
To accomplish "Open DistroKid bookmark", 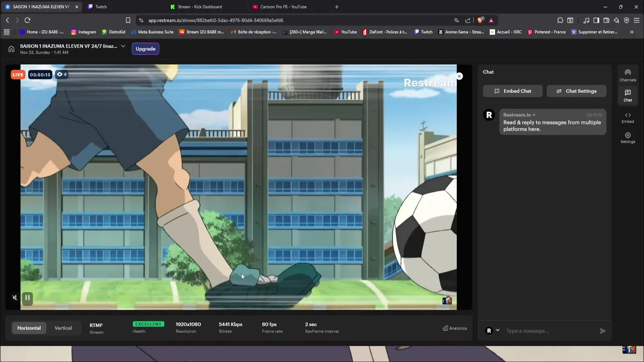I will [x=113, y=32].
